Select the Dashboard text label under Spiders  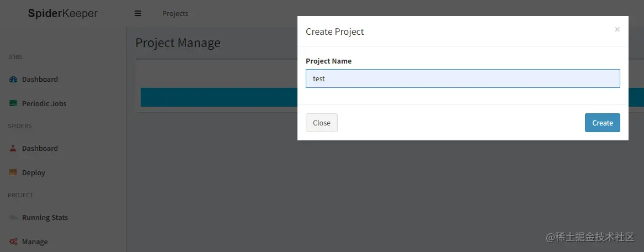click(x=40, y=149)
